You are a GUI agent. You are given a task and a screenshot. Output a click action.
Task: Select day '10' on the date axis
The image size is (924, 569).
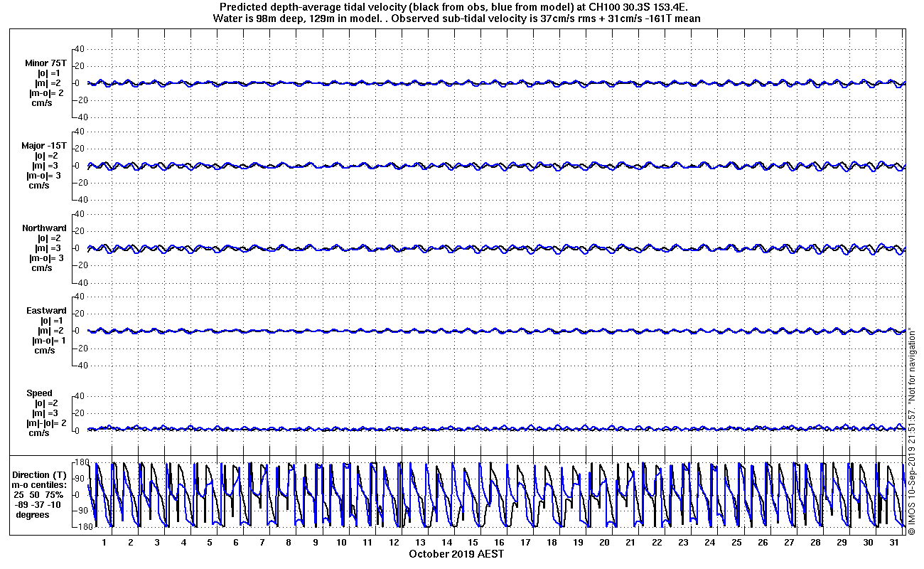(x=341, y=543)
